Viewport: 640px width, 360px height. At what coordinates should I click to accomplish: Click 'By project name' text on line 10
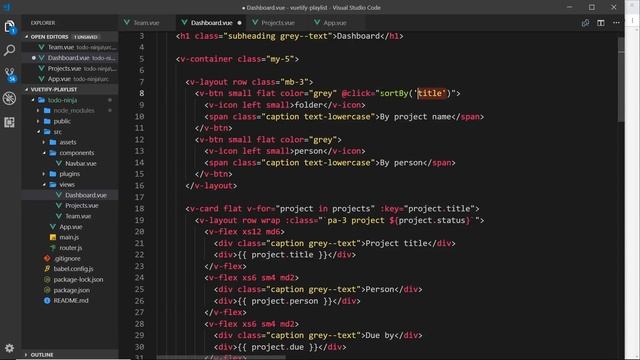coord(415,117)
